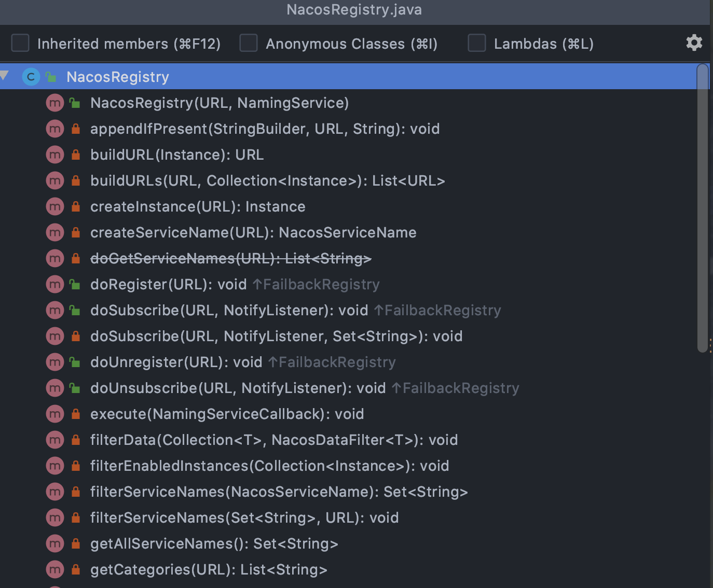The width and height of the screenshot is (713, 588).
Task: Navigate to filterEnabledInstances(Collection<Instance>) method
Action: pyautogui.click(x=269, y=466)
